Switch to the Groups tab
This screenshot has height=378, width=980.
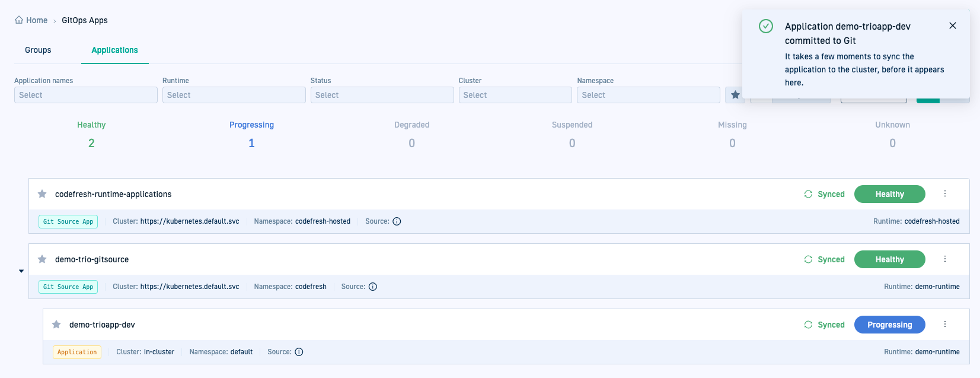coord(38,50)
